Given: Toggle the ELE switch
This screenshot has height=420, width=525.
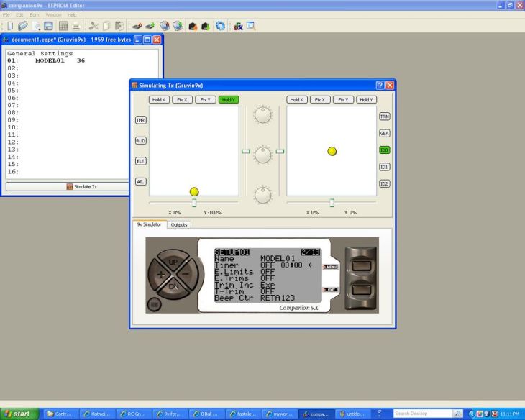Looking at the screenshot, I should click(141, 161).
